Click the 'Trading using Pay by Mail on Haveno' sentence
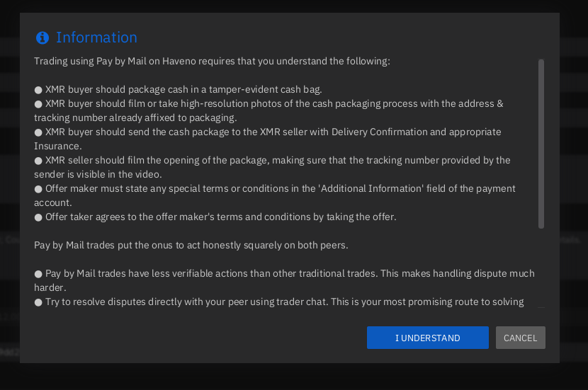This screenshot has height=390, width=588. point(212,62)
